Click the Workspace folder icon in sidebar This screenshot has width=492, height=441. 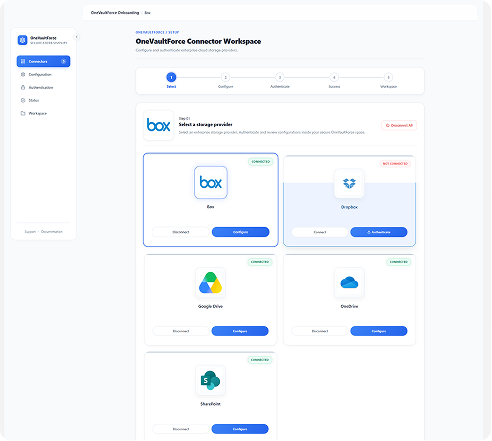point(23,113)
